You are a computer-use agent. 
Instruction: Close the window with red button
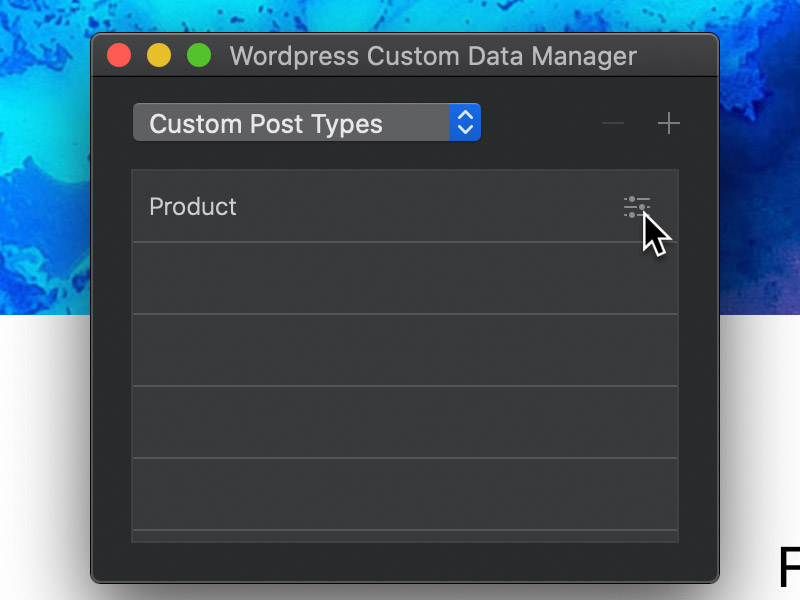[120, 56]
